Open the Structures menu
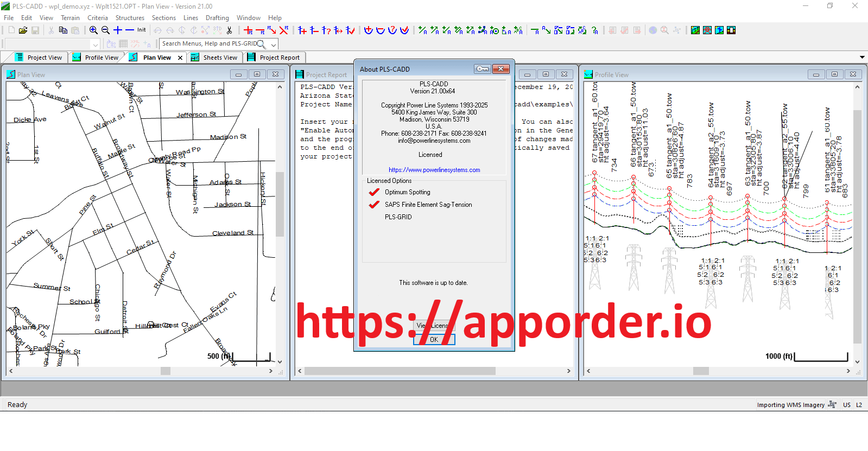 pyautogui.click(x=130, y=18)
